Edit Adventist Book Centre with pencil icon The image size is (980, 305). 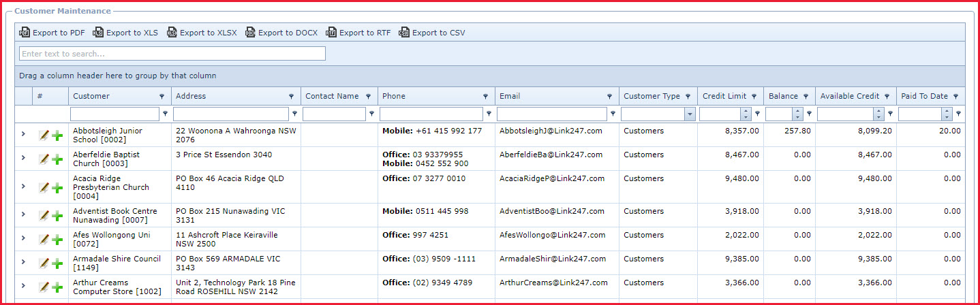(44, 215)
